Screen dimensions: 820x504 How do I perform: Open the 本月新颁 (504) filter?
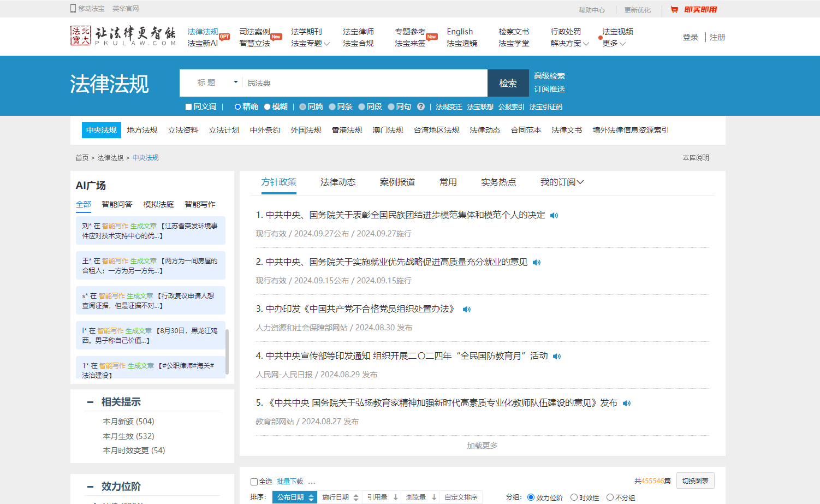click(x=128, y=422)
